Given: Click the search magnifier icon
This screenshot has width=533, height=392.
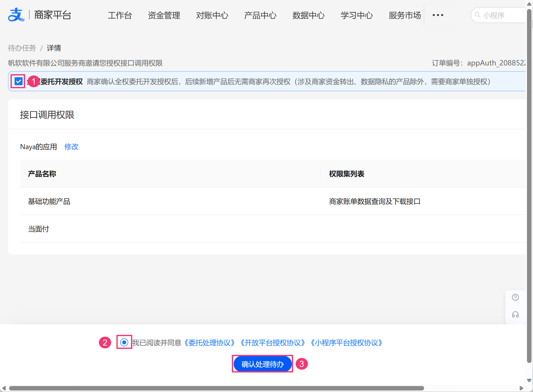Looking at the screenshot, I should click(x=478, y=15).
